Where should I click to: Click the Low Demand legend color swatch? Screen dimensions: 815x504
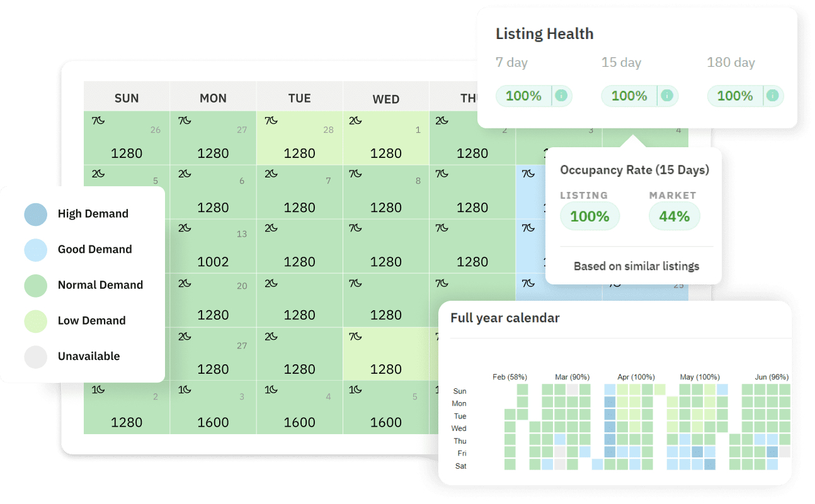pyautogui.click(x=36, y=321)
